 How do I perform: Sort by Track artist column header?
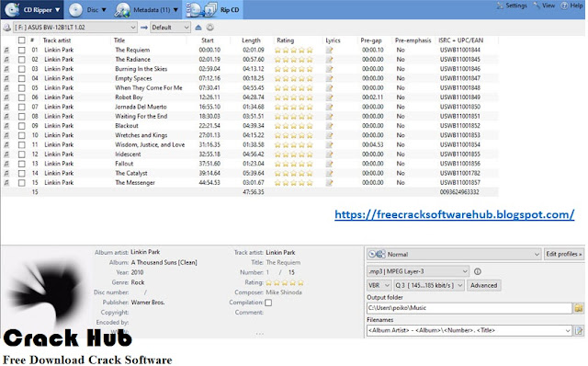point(57,40)
